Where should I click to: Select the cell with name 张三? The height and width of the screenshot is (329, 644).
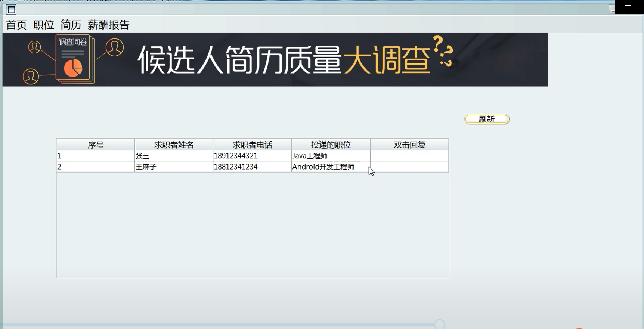[174, 156]
